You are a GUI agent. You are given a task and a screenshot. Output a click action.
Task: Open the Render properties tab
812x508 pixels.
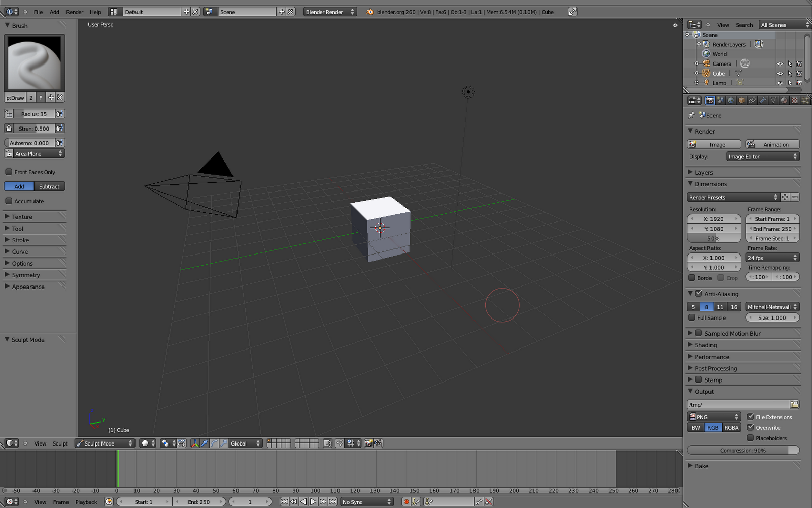(x=709, y=100)
